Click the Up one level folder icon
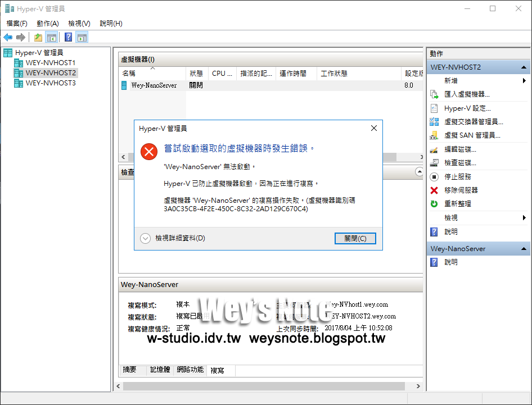The height and width of the screenshot is (405, 532). click(x=38, y=37)
